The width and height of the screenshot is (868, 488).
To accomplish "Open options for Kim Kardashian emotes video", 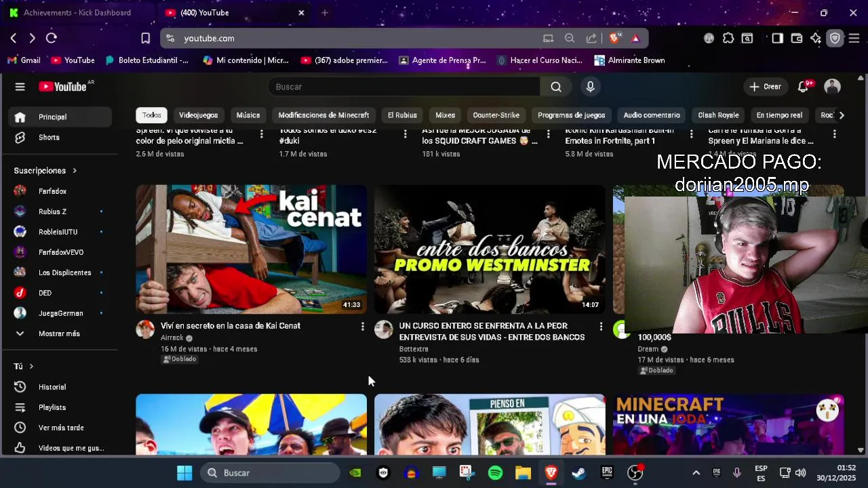I will (691, 134).
